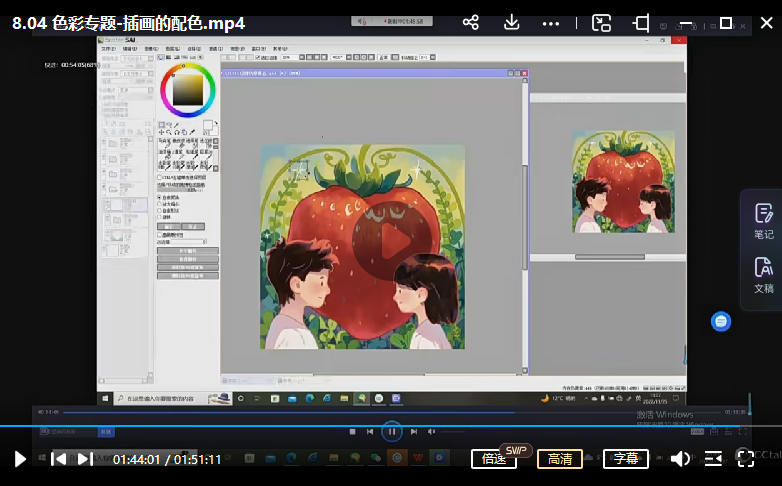Click the large play overlay on strawberry

point(391,241)
